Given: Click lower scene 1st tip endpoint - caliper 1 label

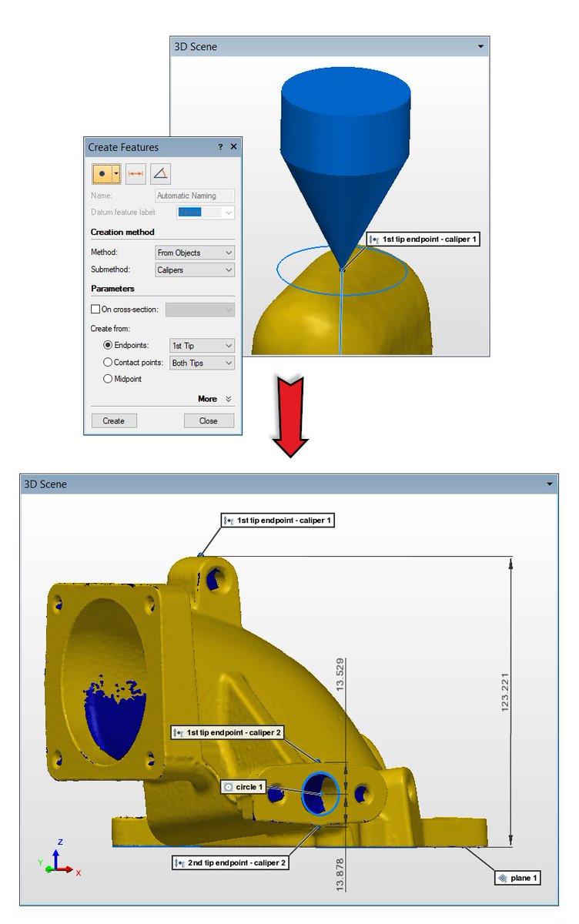Looking at the screenshot, I should [x=277, y=521].
